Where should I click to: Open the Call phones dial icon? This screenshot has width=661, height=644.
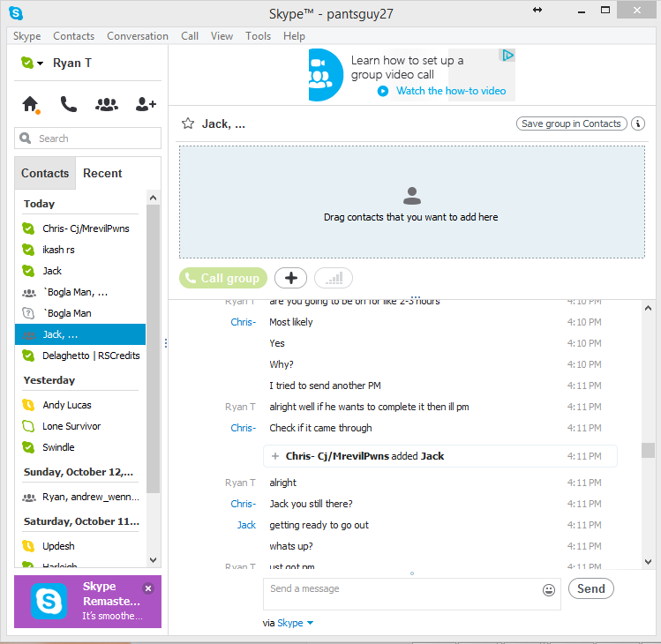pyautogui.click(x=68, y=104)
